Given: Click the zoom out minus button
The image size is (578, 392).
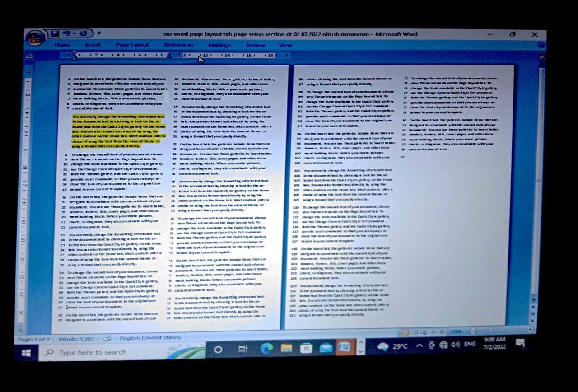Looking at the screenshot, I should click(x=473, y=331).
